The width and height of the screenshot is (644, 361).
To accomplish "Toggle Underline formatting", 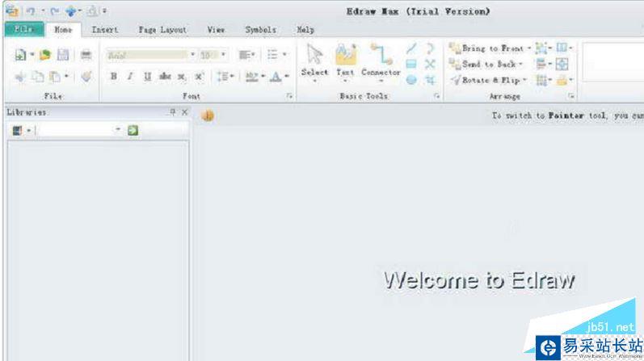I will [x=147, y=77].
